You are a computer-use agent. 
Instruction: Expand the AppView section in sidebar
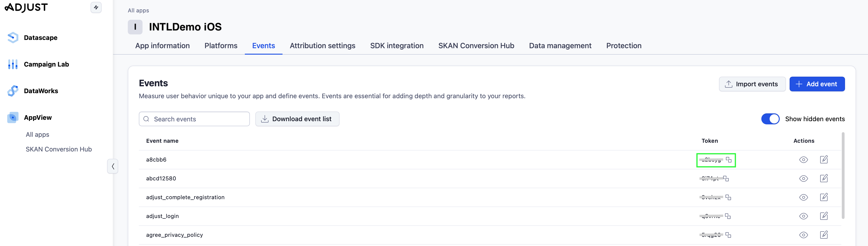point(38,117)
